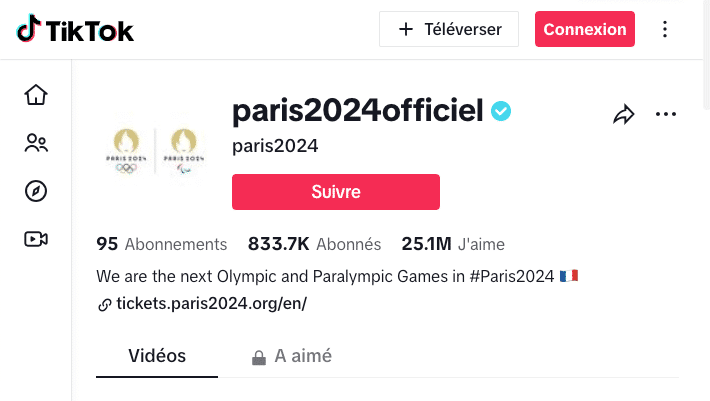Image resolution: width=710 pixels, height=401 pixels.
Task: Go to the Home feed icon
Action: click(36, 95)
